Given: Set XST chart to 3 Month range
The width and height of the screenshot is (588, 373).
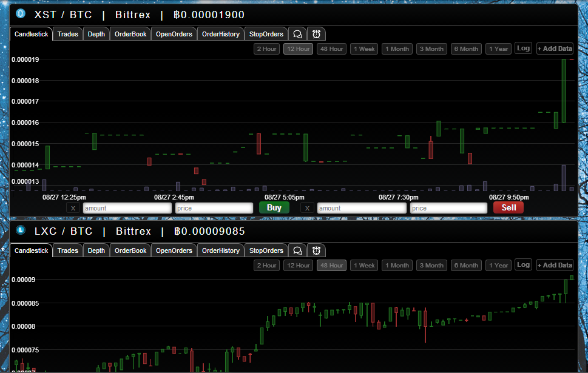Looking at the screenshot, I should click(x=431, y=49).
